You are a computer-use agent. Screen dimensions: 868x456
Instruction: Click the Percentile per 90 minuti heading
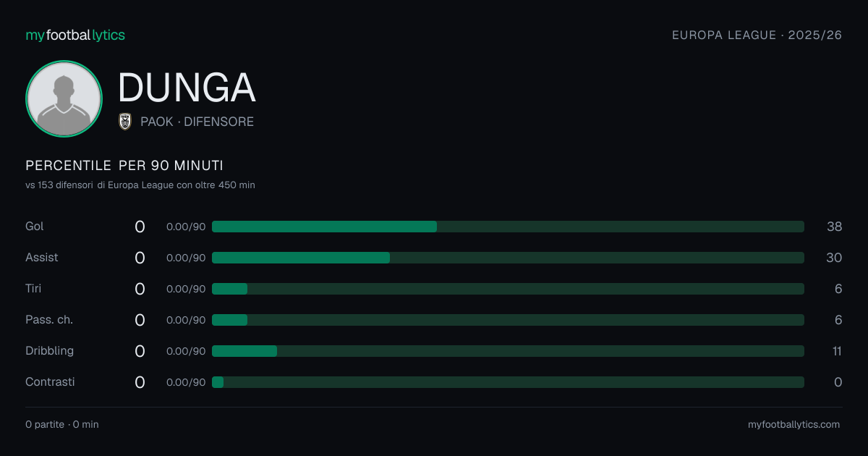tap(124, 166)
